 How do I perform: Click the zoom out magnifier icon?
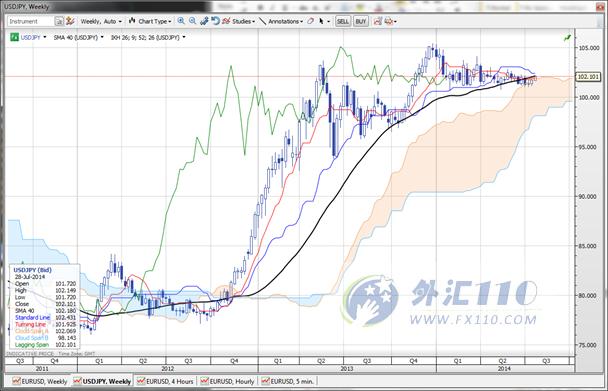[x=192, y=21]
